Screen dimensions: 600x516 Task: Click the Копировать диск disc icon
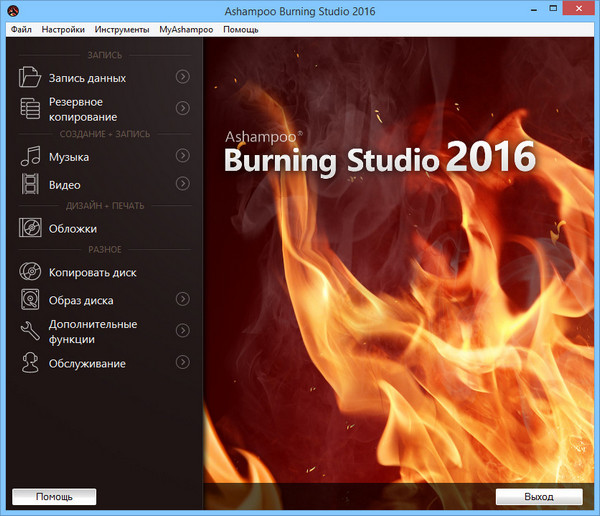(x=31, y=272)
